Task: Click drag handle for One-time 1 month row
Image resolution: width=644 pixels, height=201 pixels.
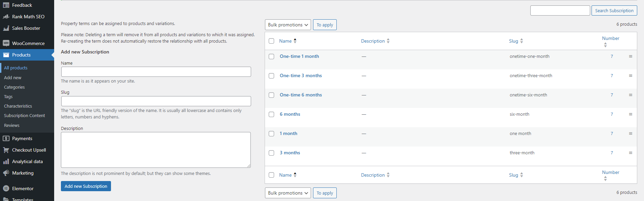Action: [630, 57]
